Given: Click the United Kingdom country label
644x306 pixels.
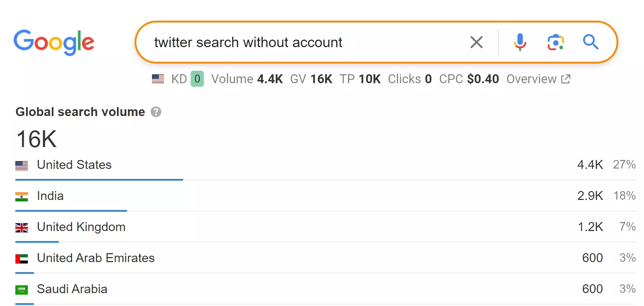Looking at the screenshot, I should (x=81, y=227).
